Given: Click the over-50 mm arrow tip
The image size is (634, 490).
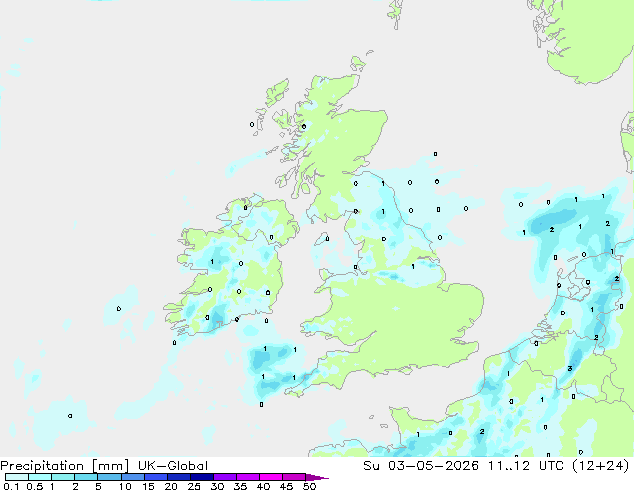Looking at the screenshot, I should click(317, 477).
